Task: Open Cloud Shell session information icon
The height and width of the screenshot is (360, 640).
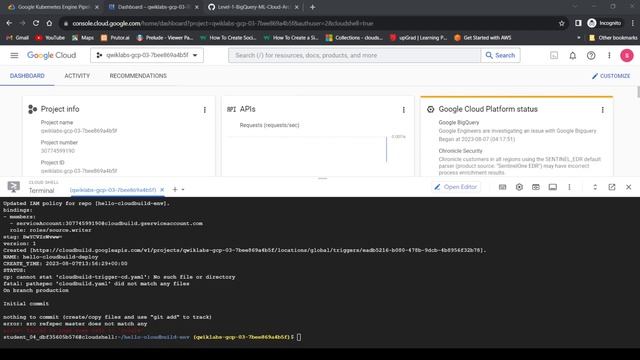Action: [553, 187]
